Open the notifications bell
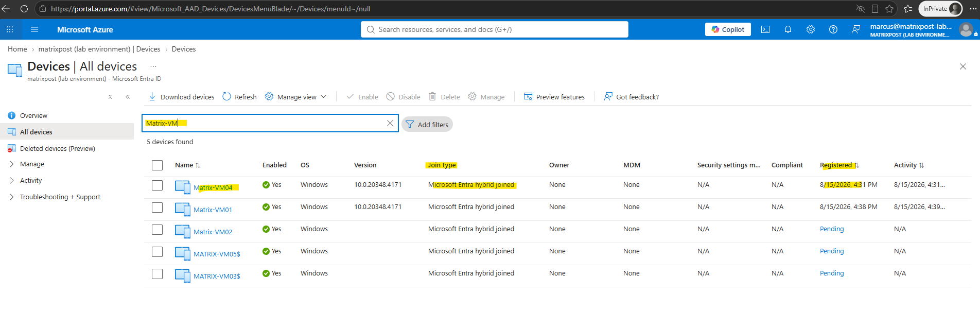 pyautogui.click(x=788, y=29)
